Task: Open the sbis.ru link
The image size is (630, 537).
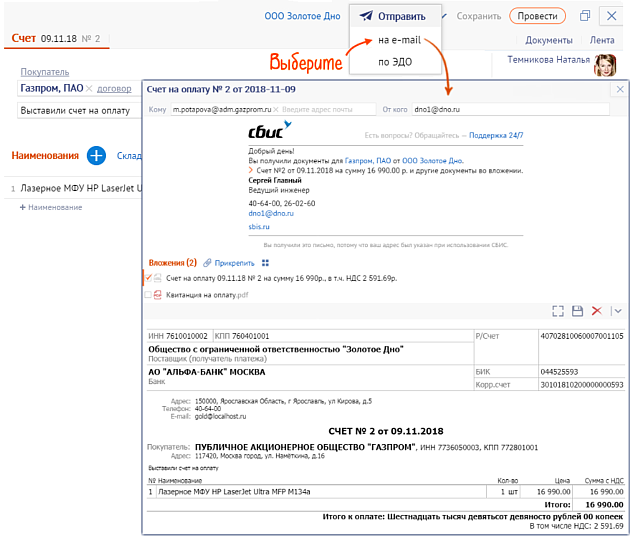Action: [x=259, y=227]
